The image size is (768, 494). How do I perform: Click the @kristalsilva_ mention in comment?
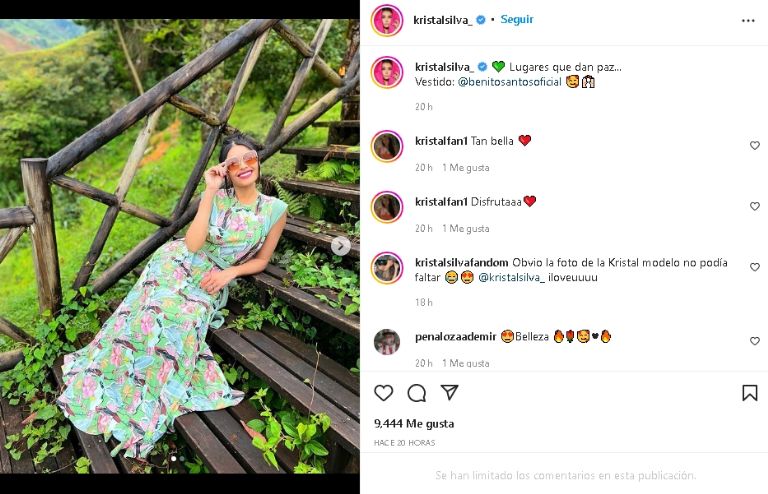(x=512, y=277)
